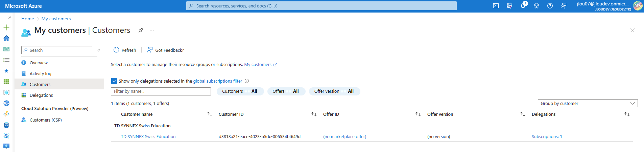This screenshot has height=152, width=644.
Task: Open All resources green grid icon
Action: point(6,82)
